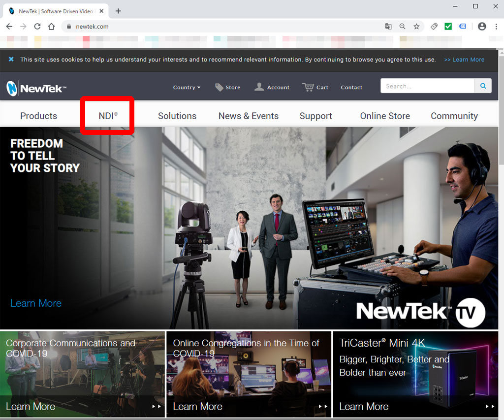
Task: Open the NDI menu item
Action: (108, 116)
